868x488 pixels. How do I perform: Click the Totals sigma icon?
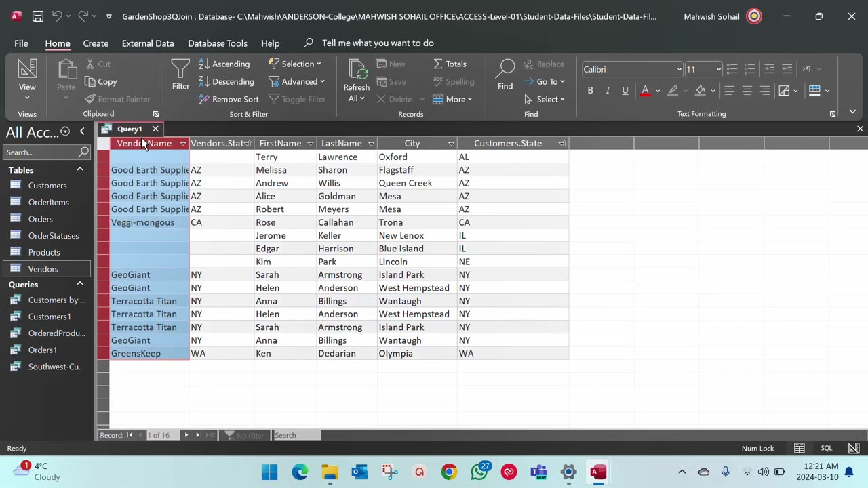coord(438,64)
